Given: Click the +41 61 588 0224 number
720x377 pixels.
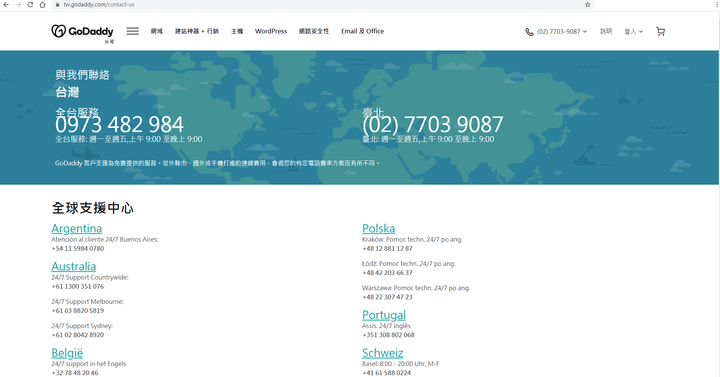Looking at the screenshot, I should [x=386, y=373].
